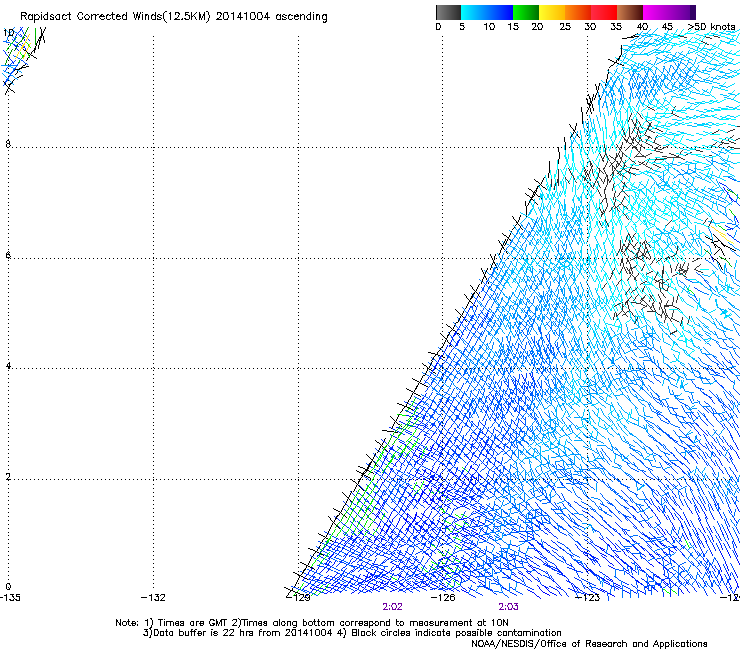The image size is (740, 650).
Task: Click the '45' legend speed label
Action: [667, 27]
